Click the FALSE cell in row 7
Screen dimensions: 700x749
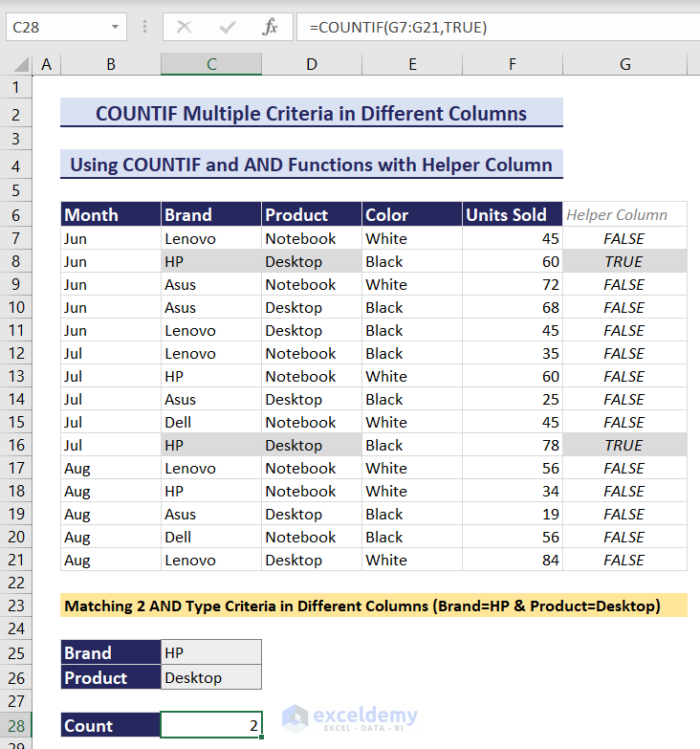[x=624, y=238]
